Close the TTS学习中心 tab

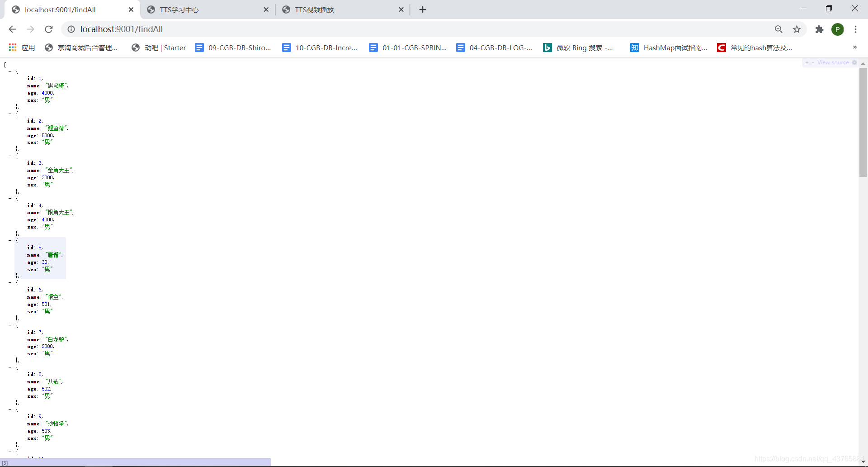266,10
